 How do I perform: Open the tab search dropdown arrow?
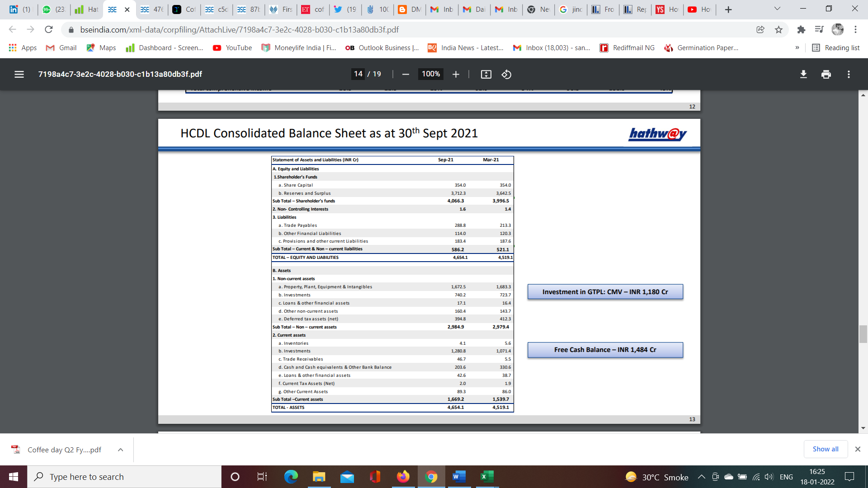777,9
